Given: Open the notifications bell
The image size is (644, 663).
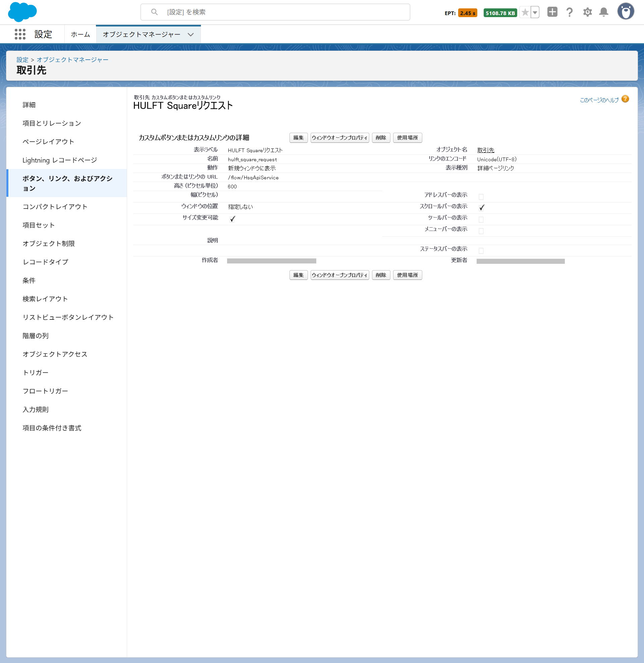Looking at the screenshot, I should point(603,12).
